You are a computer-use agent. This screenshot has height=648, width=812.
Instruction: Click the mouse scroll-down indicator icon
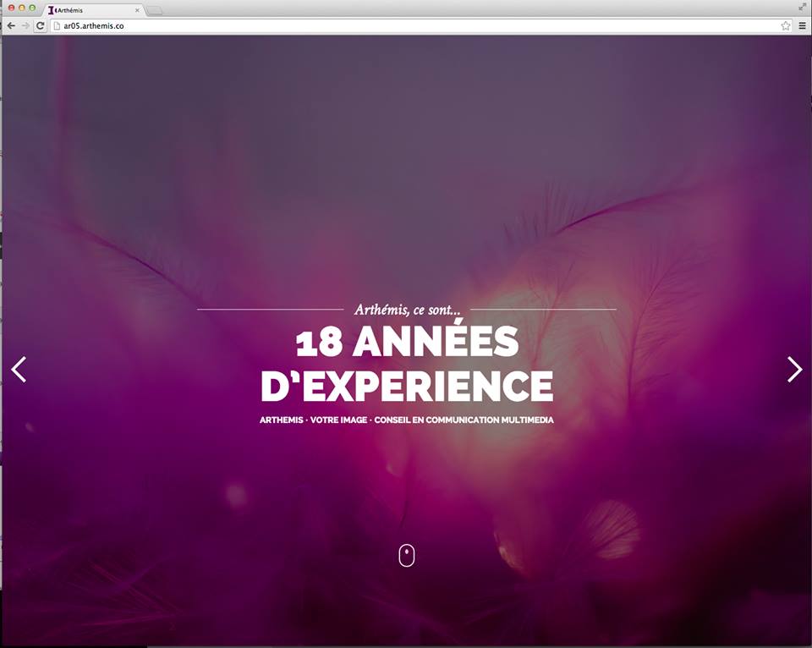pyautogui.click(x=407, y=555)
